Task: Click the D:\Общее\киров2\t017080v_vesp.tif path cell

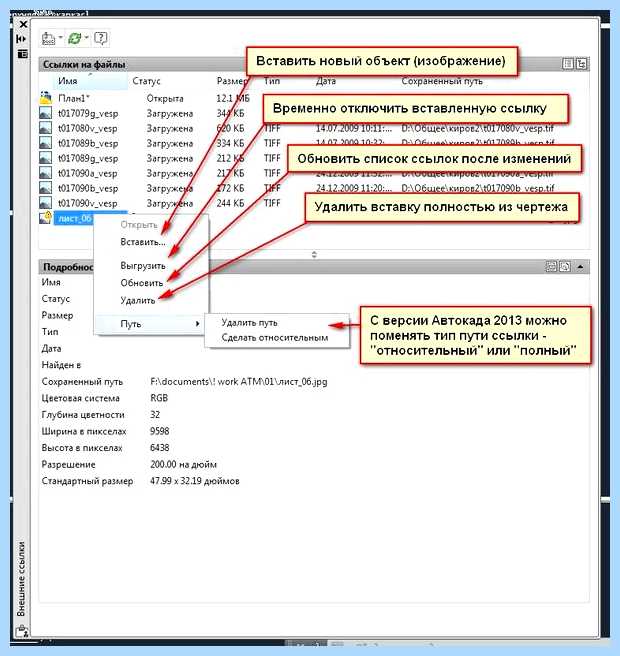Action: (477, 128)
